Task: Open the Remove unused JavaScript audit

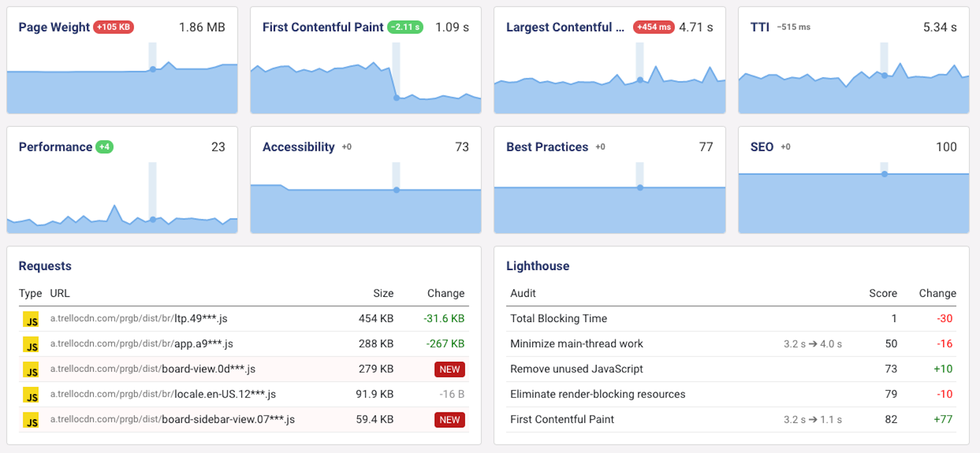Action: tap(576, 369)
